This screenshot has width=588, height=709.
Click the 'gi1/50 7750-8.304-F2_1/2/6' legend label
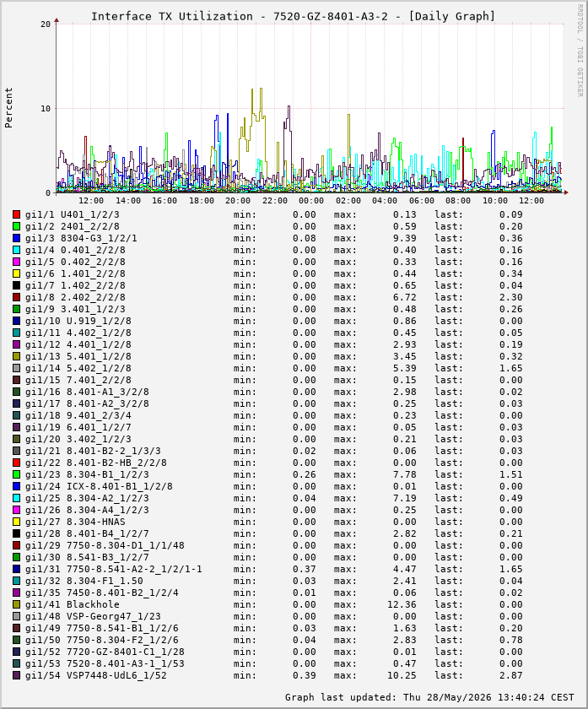tap(102, 641)
